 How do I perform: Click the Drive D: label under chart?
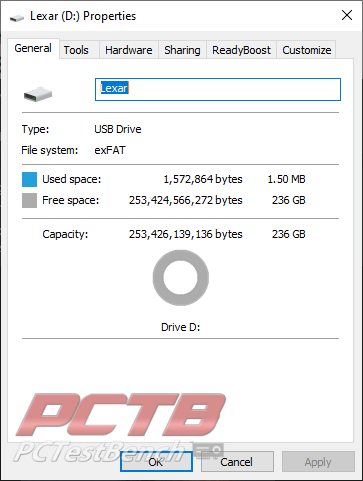[181, 327]
